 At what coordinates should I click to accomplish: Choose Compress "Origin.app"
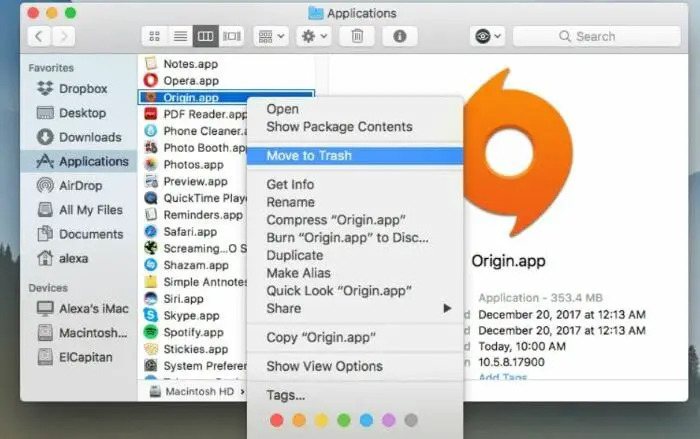pyautogui.click(x=355, y=220)
